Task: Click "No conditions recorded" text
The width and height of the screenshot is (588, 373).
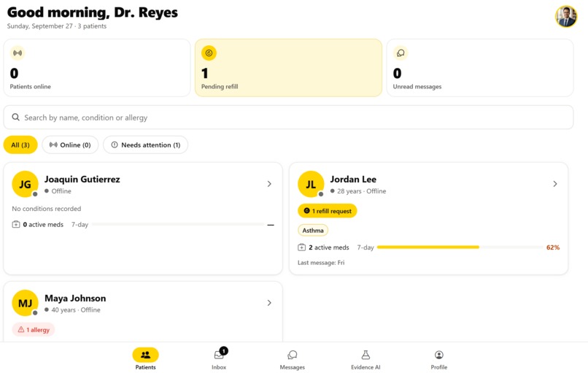Action: [47, 209]
